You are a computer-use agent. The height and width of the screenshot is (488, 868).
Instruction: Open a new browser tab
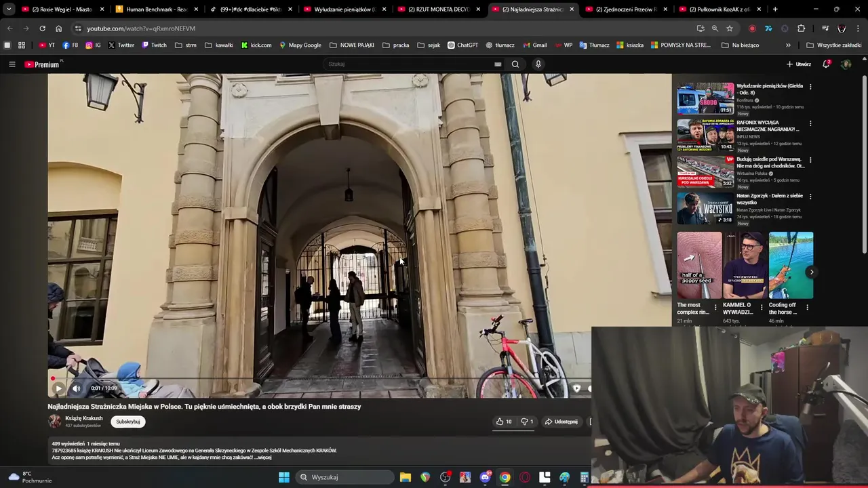[x=775, y=9]
